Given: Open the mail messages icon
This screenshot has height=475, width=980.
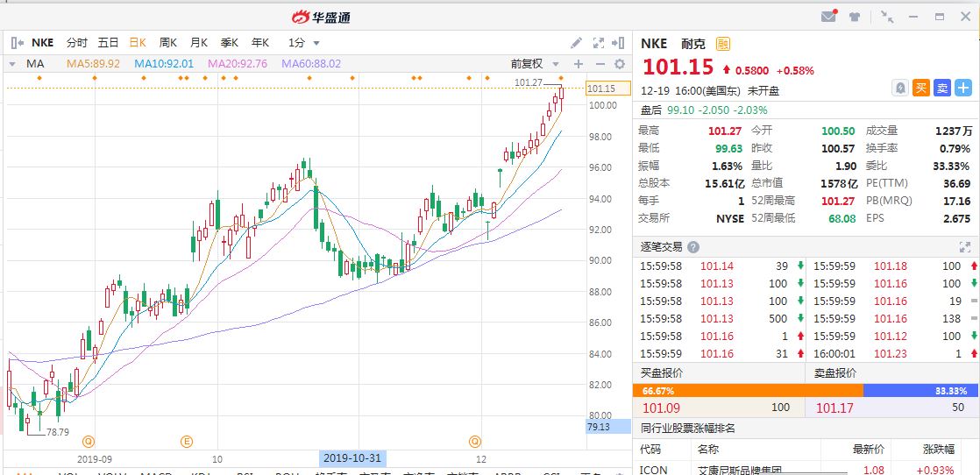Looking at the screenshot, I should pyautogui.click(x=828, y=17).
